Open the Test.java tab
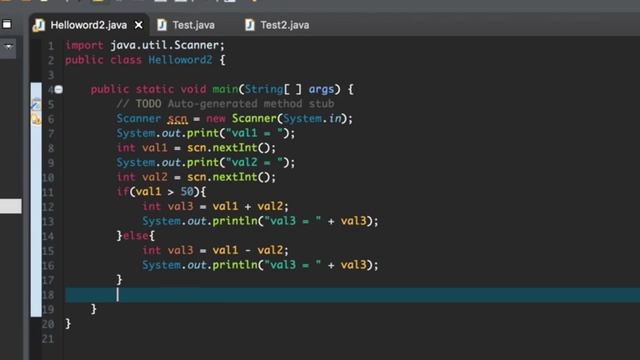This screenshot has width=640, height=360. [193, 25]
